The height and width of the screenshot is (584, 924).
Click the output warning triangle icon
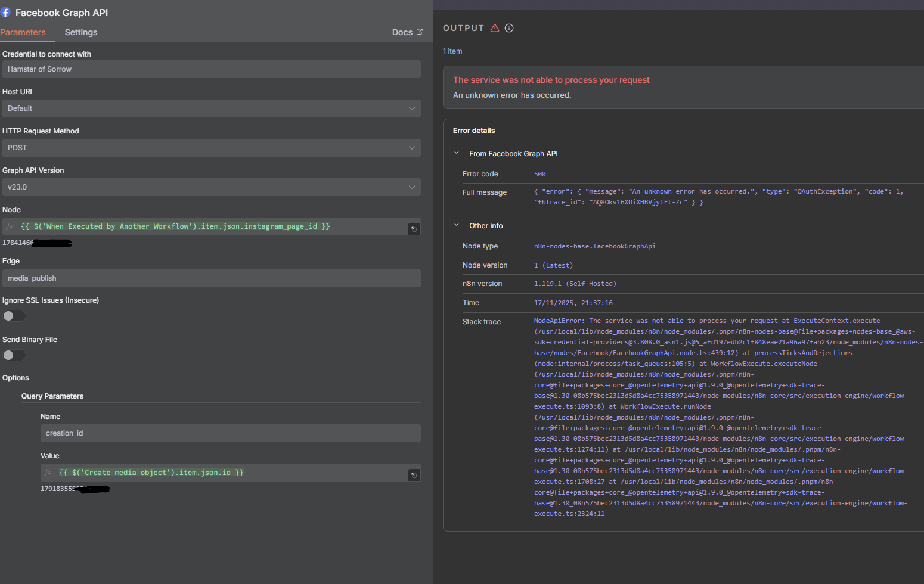point(495,28)
